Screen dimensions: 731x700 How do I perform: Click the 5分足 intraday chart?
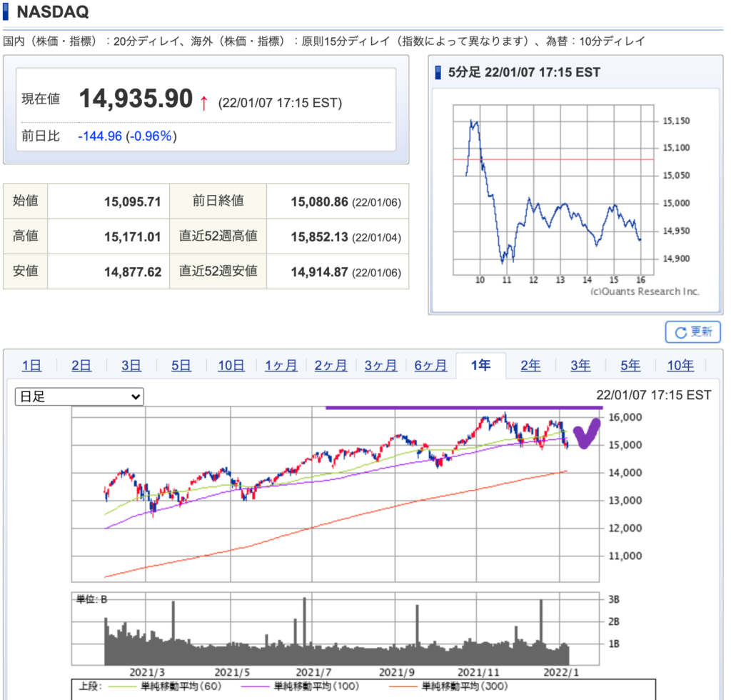pyautogui.click(x=553, y=190)
